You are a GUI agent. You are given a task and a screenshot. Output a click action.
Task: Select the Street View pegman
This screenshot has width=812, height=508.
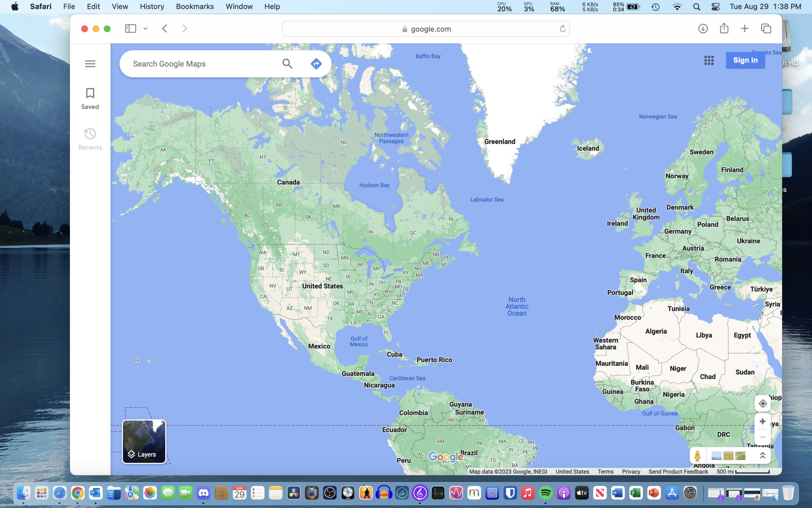[698, 456]
